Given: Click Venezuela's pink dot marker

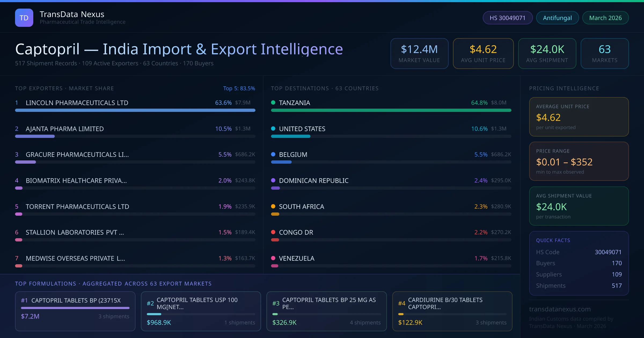Looking at the screenshot, I should (273, 258).
